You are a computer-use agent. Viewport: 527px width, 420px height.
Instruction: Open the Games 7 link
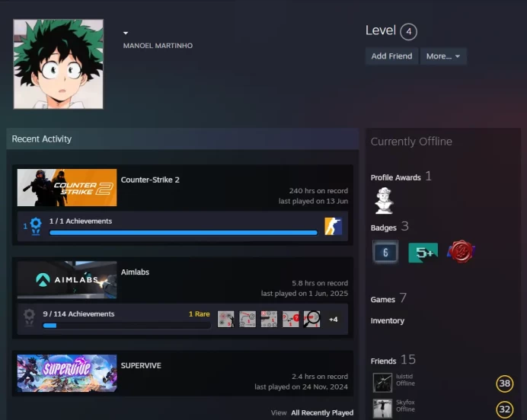click(388, 298)
